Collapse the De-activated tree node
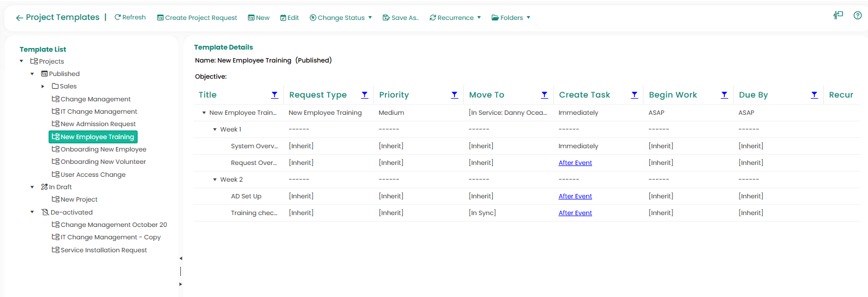 [32, 212]
